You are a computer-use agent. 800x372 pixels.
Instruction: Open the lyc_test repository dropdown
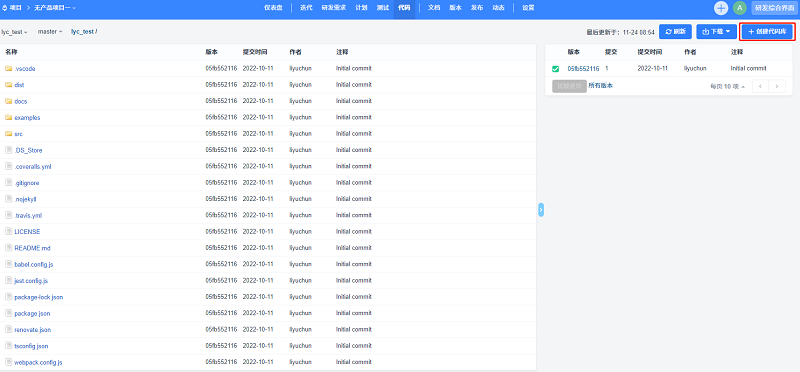[x=14, y=32]
